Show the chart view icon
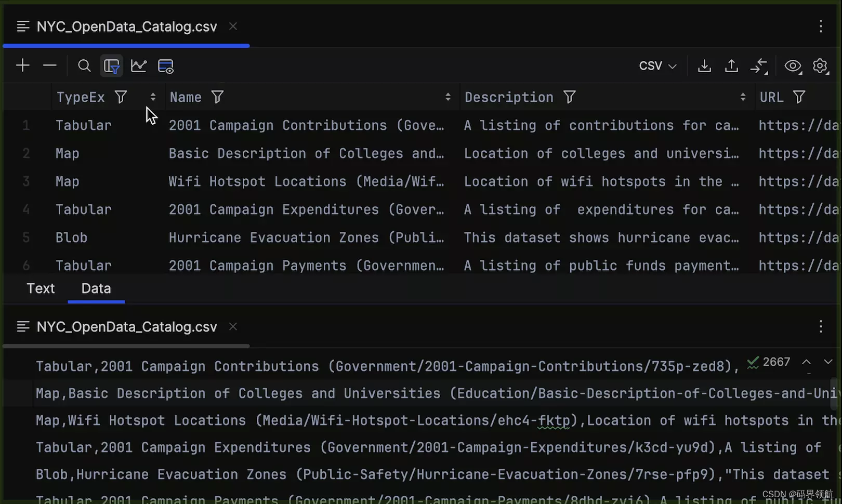This screenshot has width=842, height=504. [x=139, y=65]
